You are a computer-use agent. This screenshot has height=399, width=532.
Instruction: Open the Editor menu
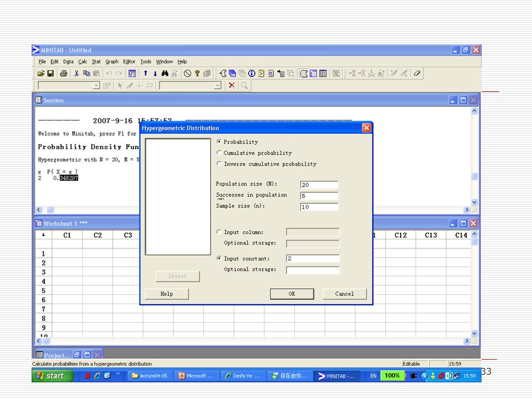[x=129, y=62]
